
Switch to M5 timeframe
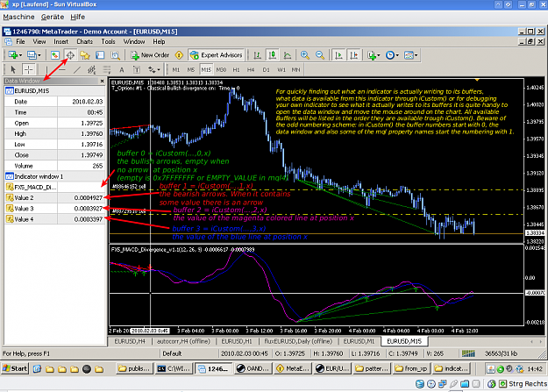[191, 70]
